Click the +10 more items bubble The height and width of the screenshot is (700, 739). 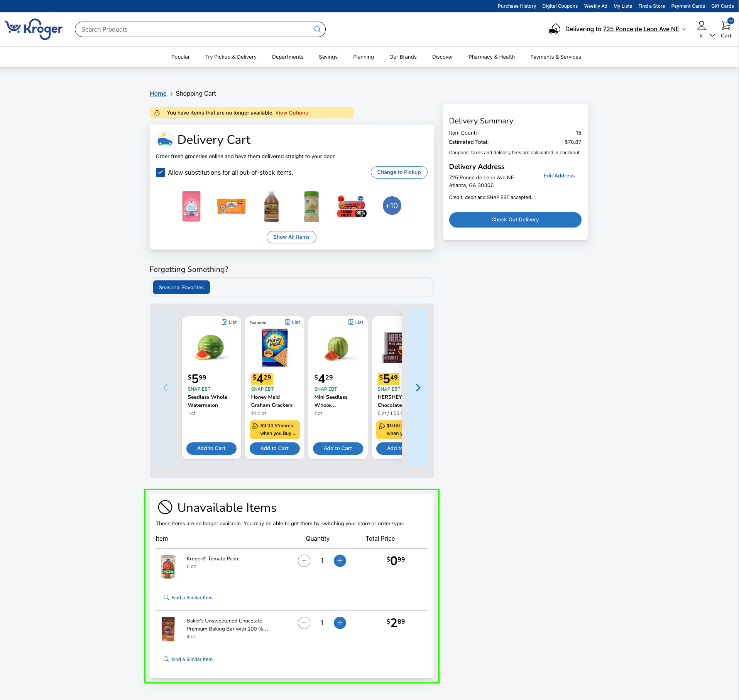pos(392,206)
